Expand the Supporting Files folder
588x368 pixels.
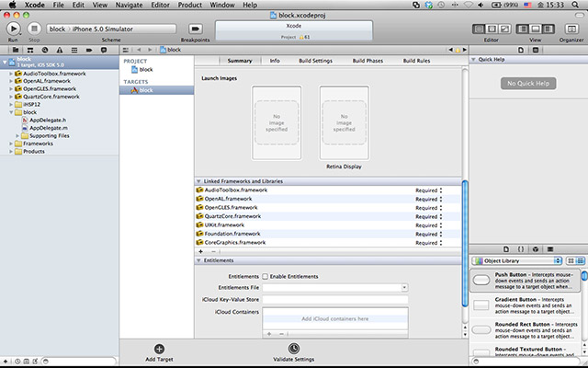point(17,135)
